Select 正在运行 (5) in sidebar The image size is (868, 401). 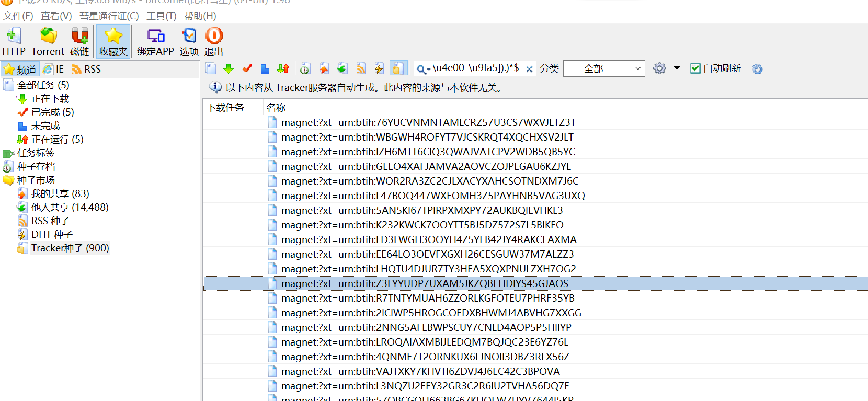coord(58,139)
